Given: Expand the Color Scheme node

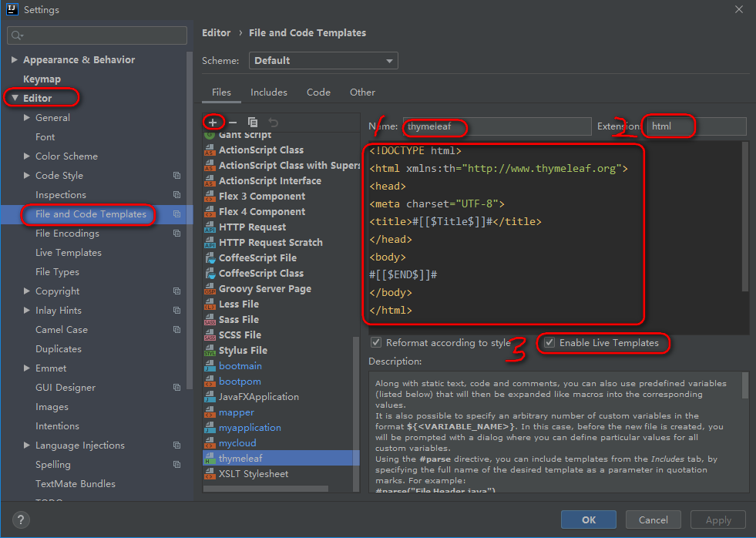Looking at the screenshot, I should tap(27, 156).
